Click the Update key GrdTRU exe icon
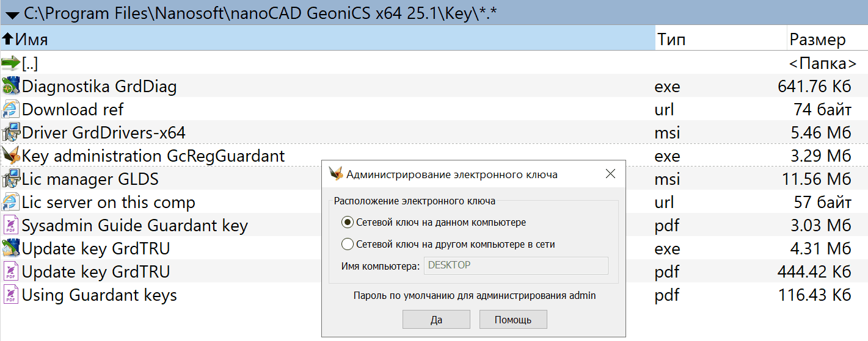Viewport: 868px width, 341px height. point(11,248)
